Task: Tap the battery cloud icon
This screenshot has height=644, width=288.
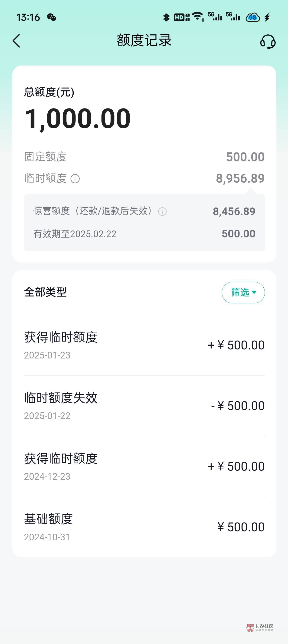Action: 252,17
